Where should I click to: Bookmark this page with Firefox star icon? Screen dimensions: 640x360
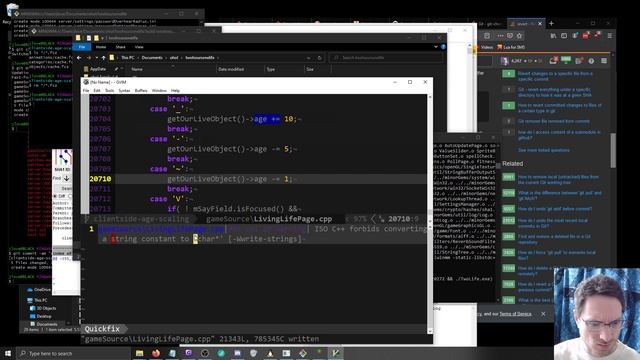519,36
